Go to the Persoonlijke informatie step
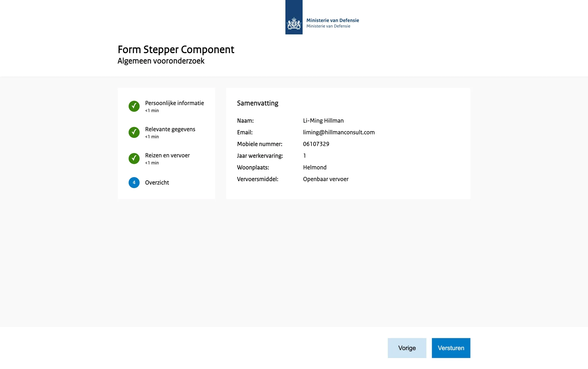Image resolution: width=588 pixels, height=369 pixels. pyautogui.click(x=175, y=103)
